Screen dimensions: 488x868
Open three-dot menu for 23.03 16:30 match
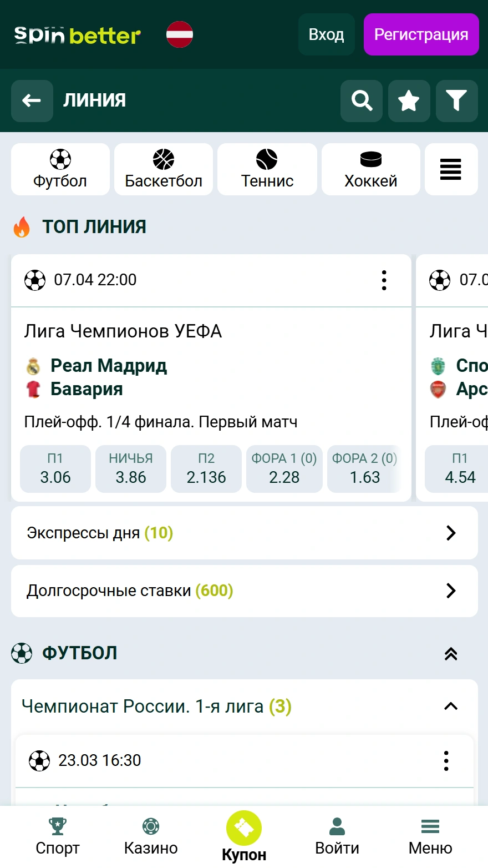tap(446, 761)
